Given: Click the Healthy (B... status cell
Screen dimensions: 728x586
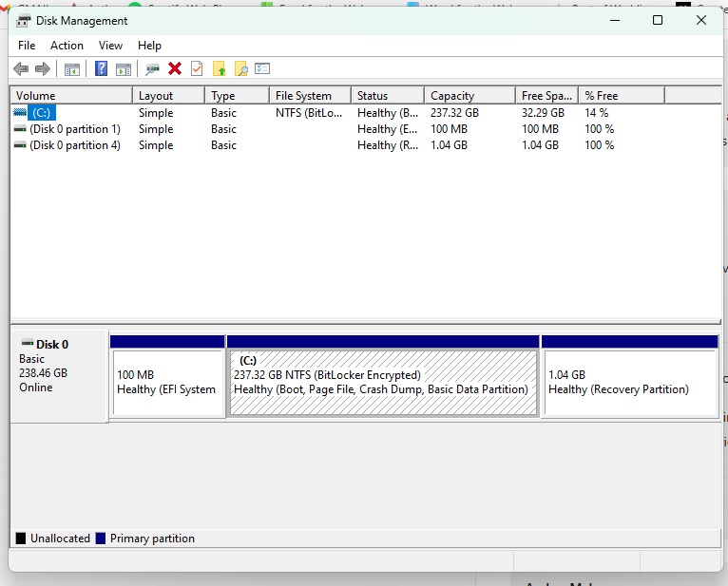Looking at the screenshot, I should pyautogui.click(x=388, y=113).
